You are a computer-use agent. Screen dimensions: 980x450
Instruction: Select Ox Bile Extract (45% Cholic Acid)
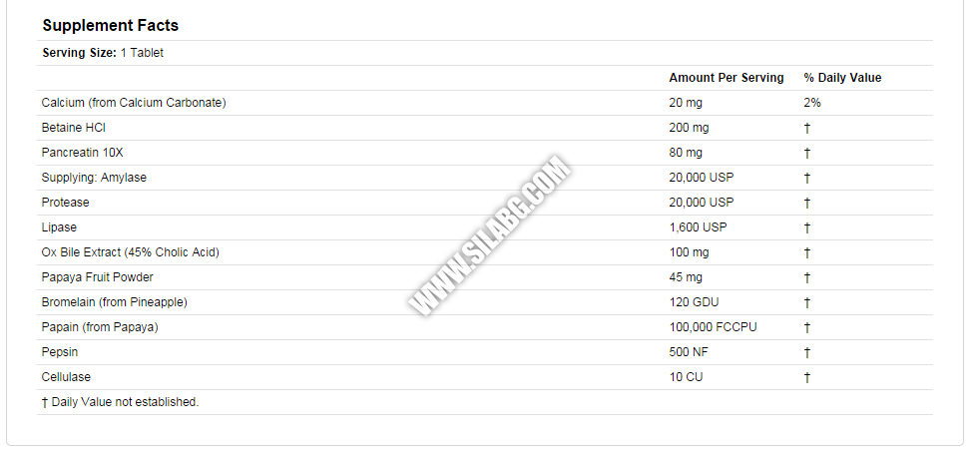130,252
